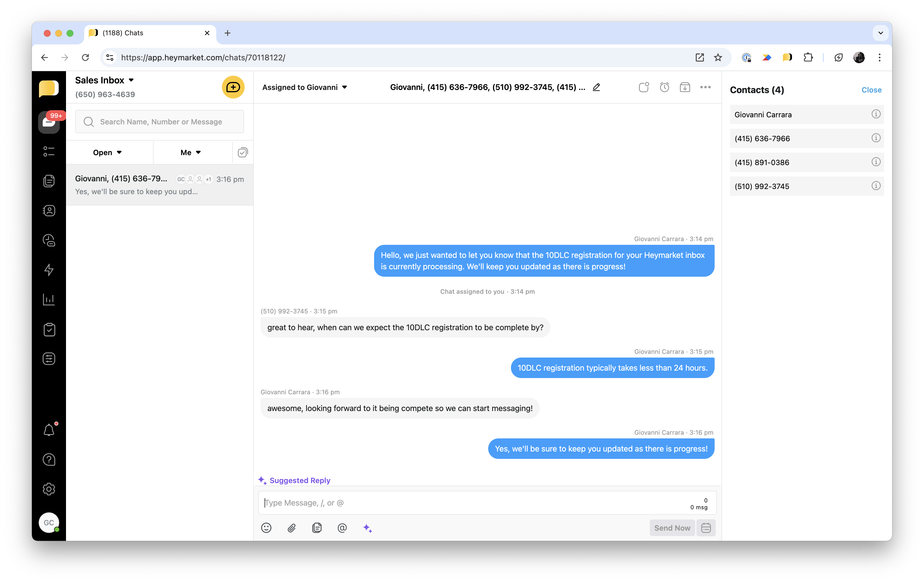
Task: Open page in app icon in address bar
Action: (x=699, y=58)
